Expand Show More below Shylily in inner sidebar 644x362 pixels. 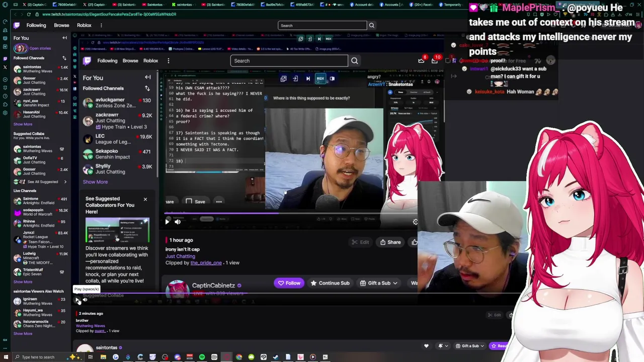tap(95, 182)
